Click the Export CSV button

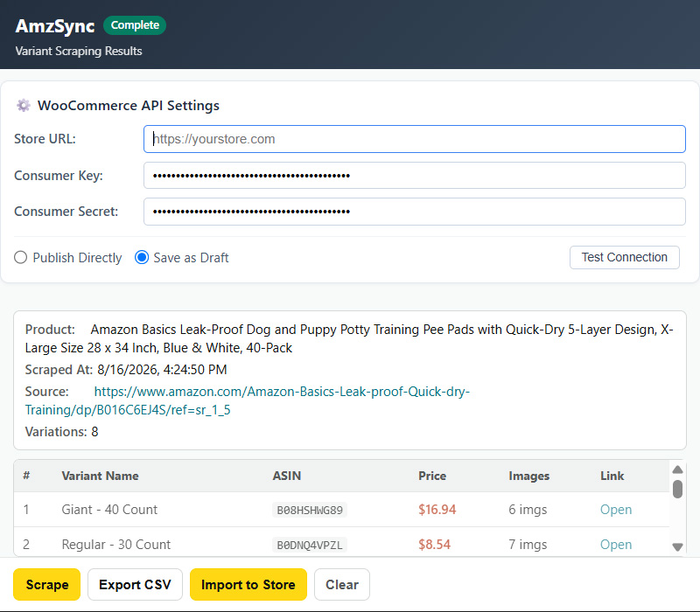point(135,584)
